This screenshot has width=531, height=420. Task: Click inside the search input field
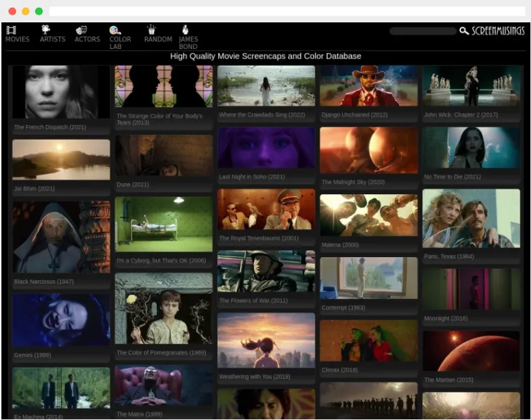click(423, 31)
